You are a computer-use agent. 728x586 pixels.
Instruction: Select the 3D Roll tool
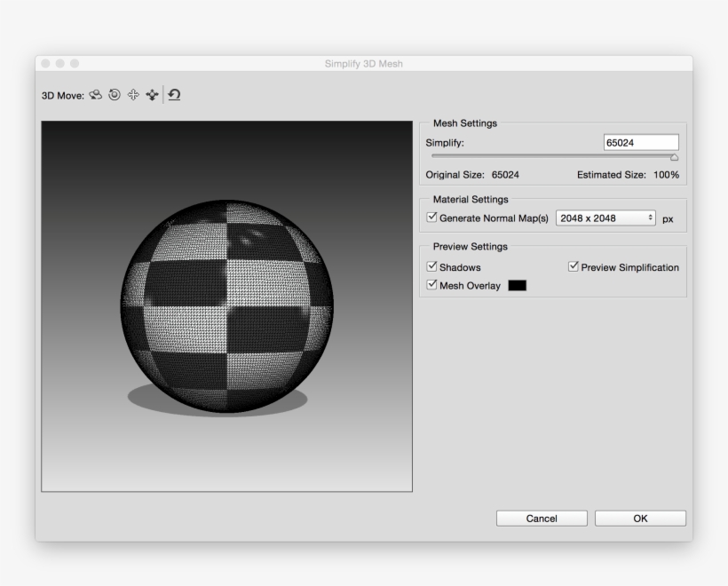click(115, 95)
